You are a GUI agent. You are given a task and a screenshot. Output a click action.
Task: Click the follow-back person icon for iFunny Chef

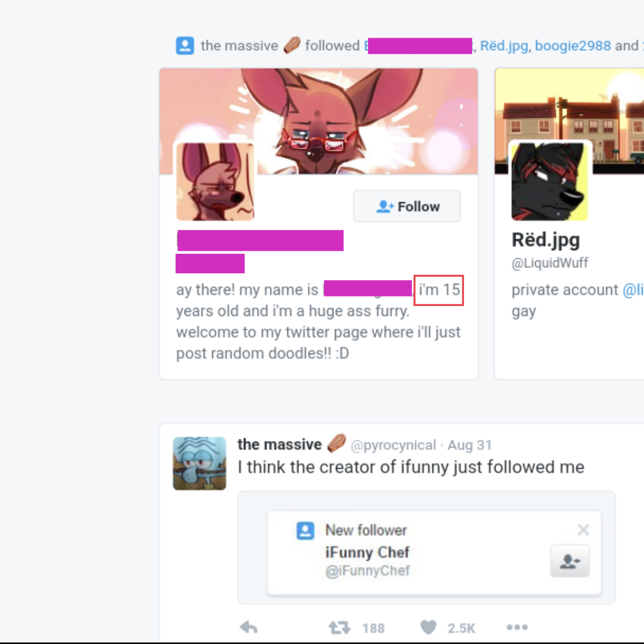click(570, 561)
